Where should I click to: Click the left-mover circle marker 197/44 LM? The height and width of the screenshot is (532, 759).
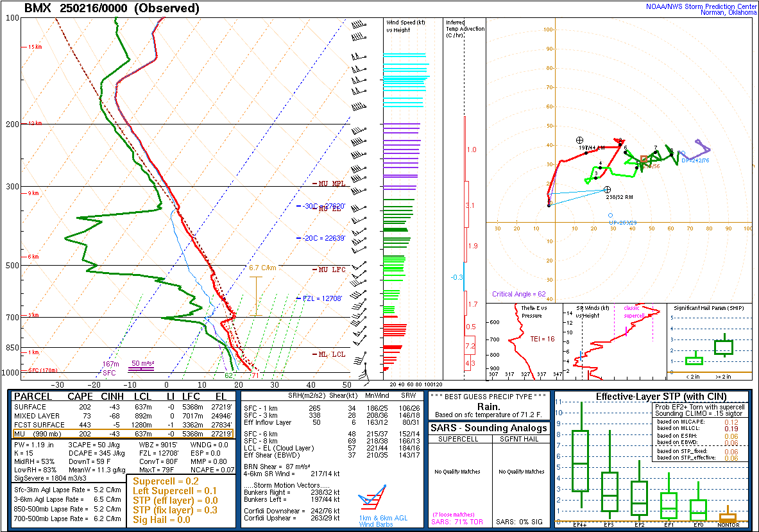[580, 140]
